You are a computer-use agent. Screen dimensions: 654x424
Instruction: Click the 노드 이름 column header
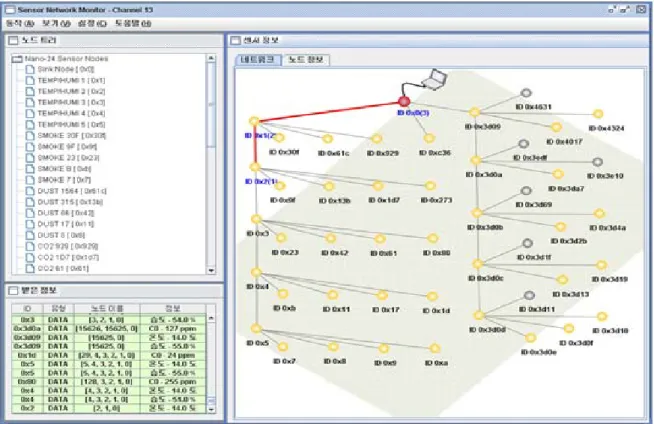[107, 309]
